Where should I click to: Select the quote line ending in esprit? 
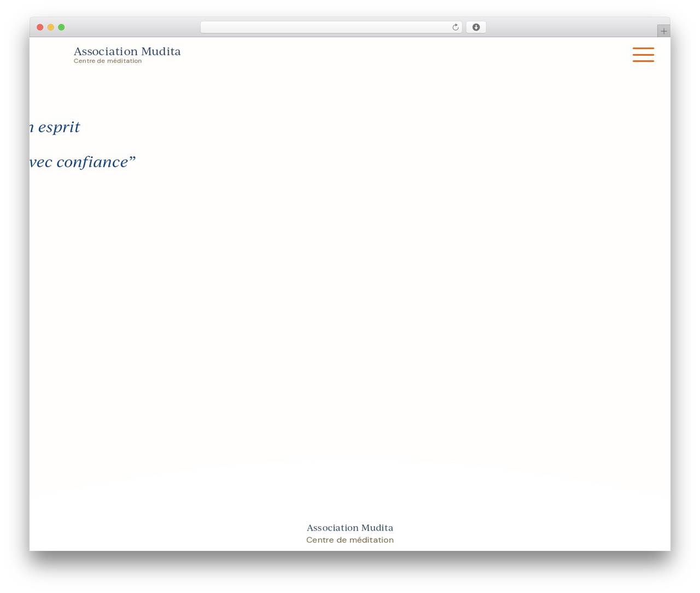(55, 127)
